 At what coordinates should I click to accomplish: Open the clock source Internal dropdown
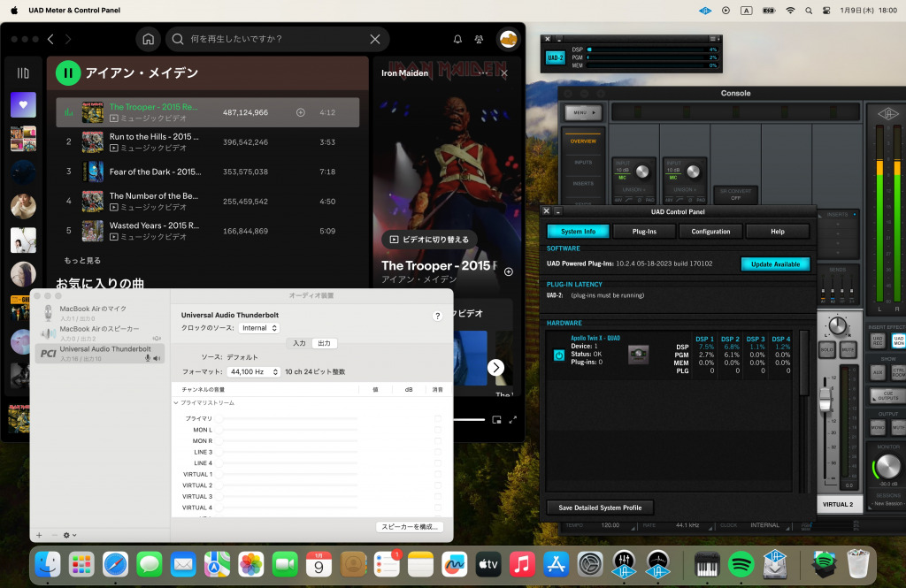coord(258,328)
